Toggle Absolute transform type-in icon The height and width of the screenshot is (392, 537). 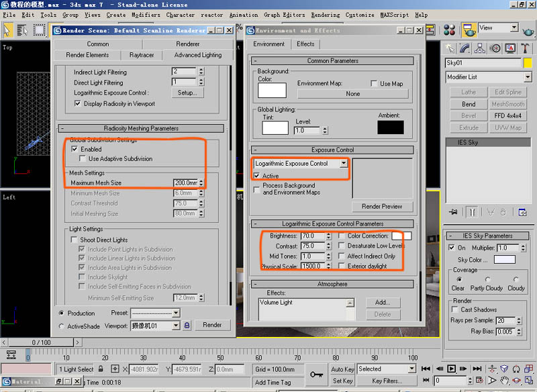pyautogui.click(x=115, y=369)
